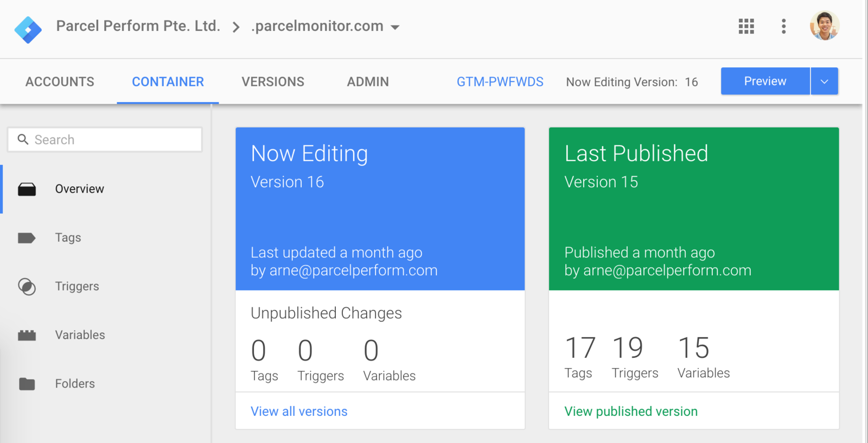868x443 pixels.
Task: Select Overview in the sidebar
Action: coord(79,189)
